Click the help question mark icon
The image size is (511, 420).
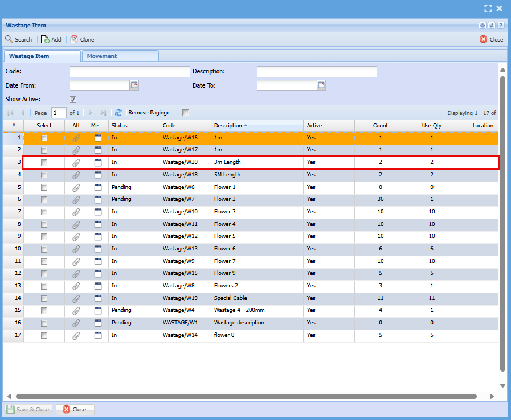[x=501, y=26]
